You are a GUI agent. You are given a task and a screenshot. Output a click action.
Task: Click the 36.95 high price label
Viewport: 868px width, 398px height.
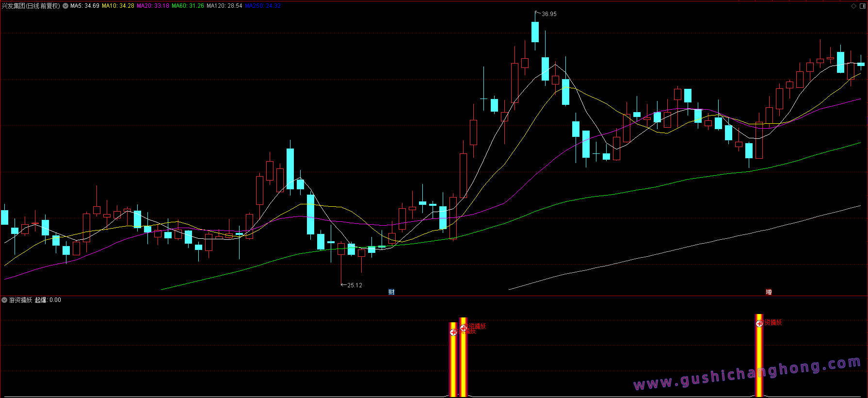(549, 14)
